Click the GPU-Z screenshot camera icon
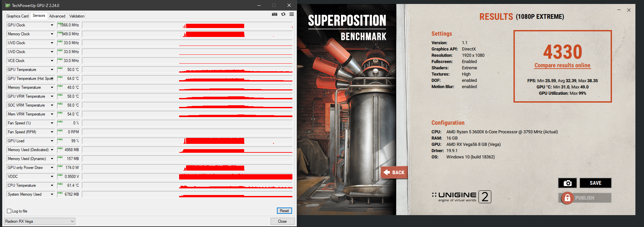The image size is (644, 227). 274,14
